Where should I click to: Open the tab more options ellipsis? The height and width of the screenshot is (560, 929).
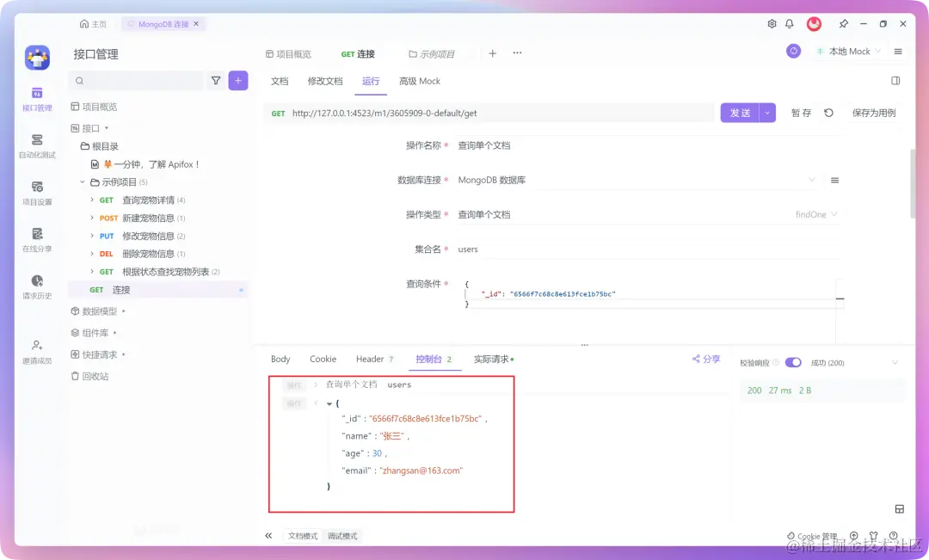(x=517, y=52)
